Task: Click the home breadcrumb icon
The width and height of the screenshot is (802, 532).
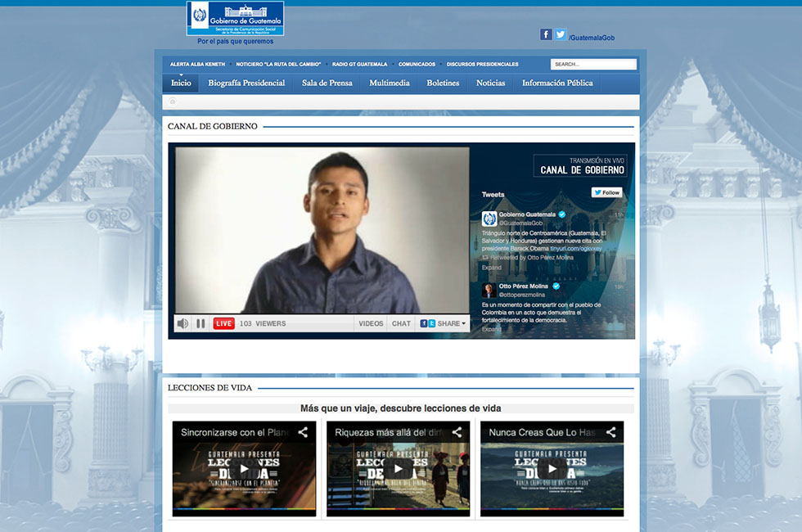Action: (173, 101)
